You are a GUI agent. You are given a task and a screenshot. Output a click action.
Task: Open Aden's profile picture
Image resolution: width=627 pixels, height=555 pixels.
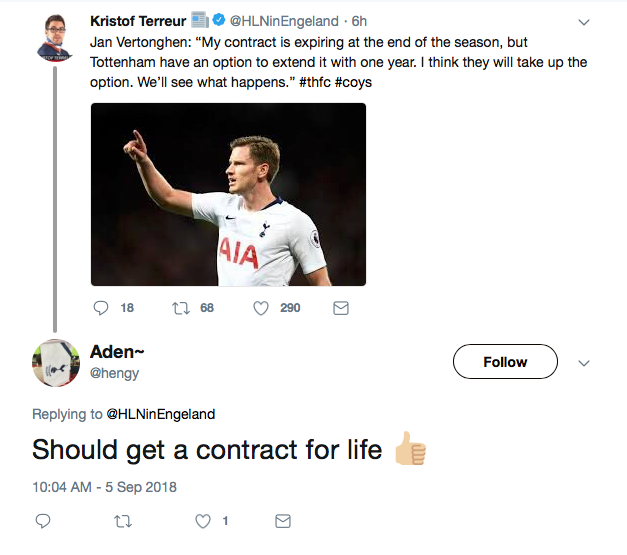[56, 363]
